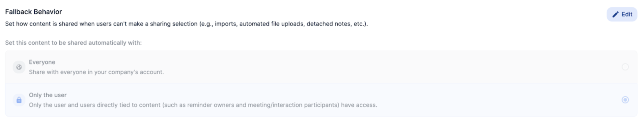
Task: Click "detached notes, etc." in heading description
Action: point(335,24)
